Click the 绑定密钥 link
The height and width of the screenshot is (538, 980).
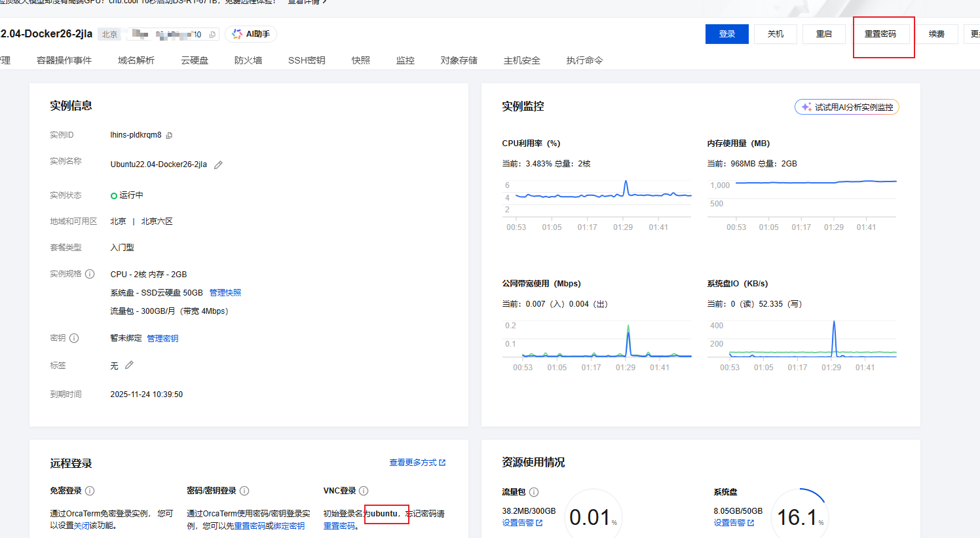(289, 526)
